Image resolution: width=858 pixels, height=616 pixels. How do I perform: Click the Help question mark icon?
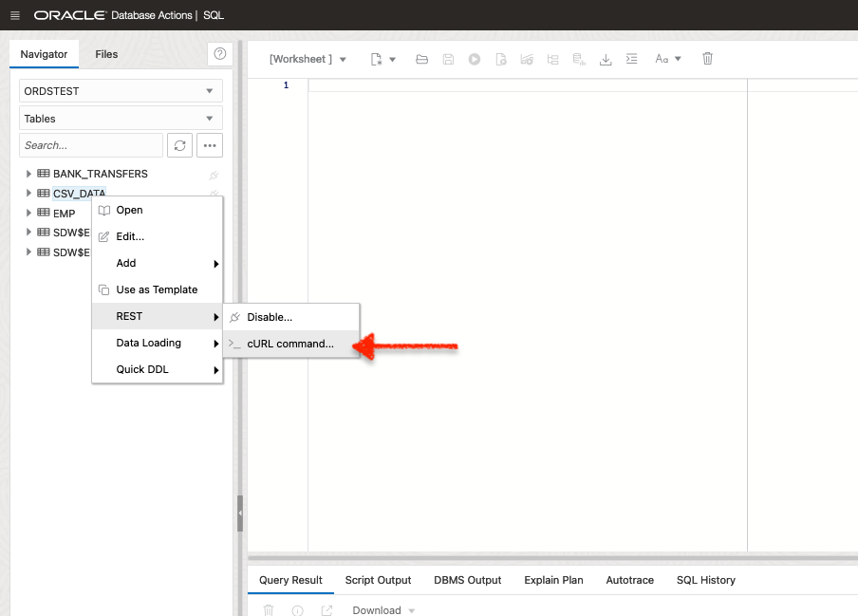pyautogui.click(x=219, y=54)
